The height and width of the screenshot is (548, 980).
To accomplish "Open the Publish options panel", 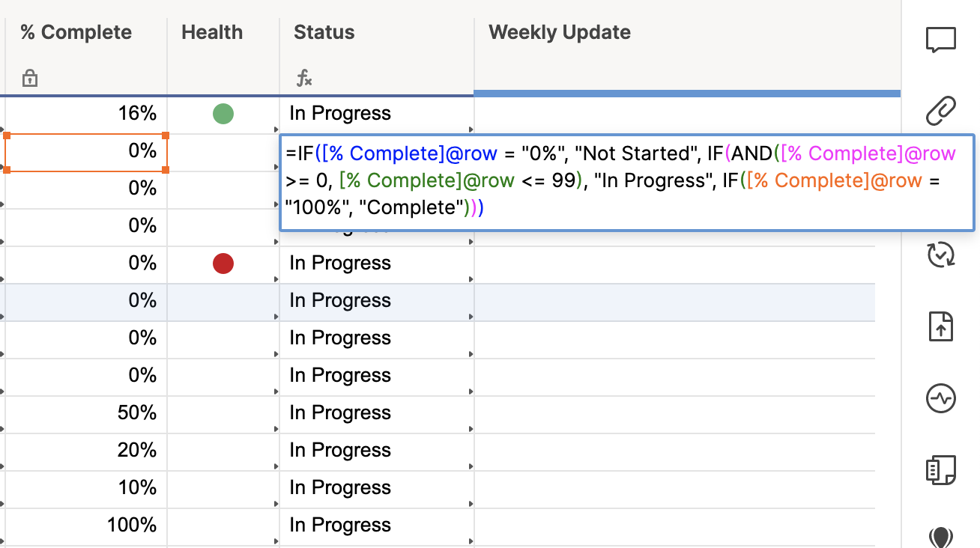I will click(941, 326).
